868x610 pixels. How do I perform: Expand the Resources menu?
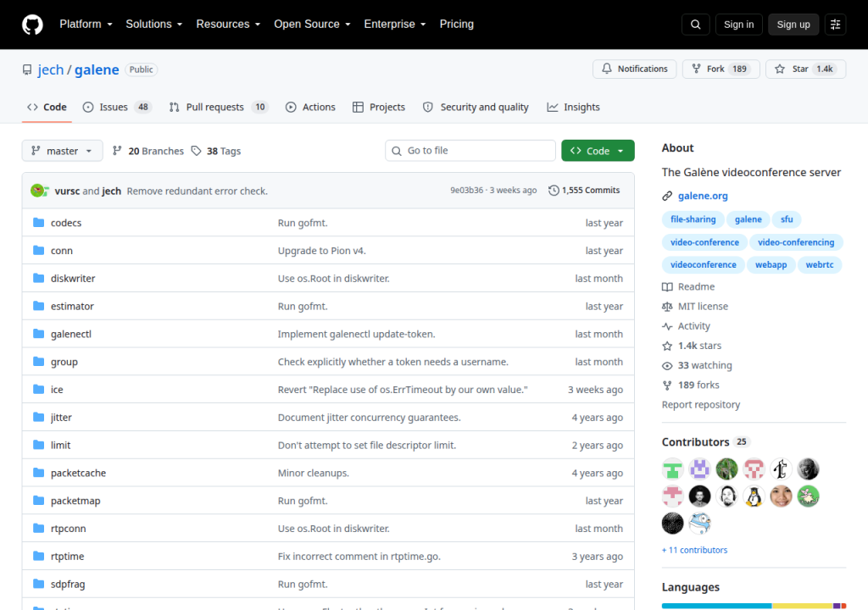(x=228, y=25)
